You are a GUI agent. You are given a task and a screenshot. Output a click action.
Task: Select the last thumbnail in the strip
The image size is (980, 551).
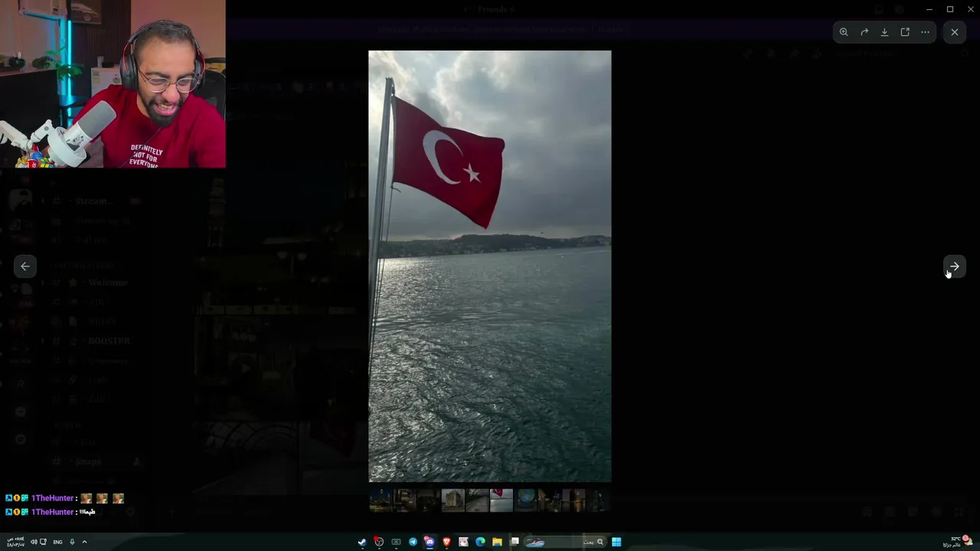coord(599,500)
